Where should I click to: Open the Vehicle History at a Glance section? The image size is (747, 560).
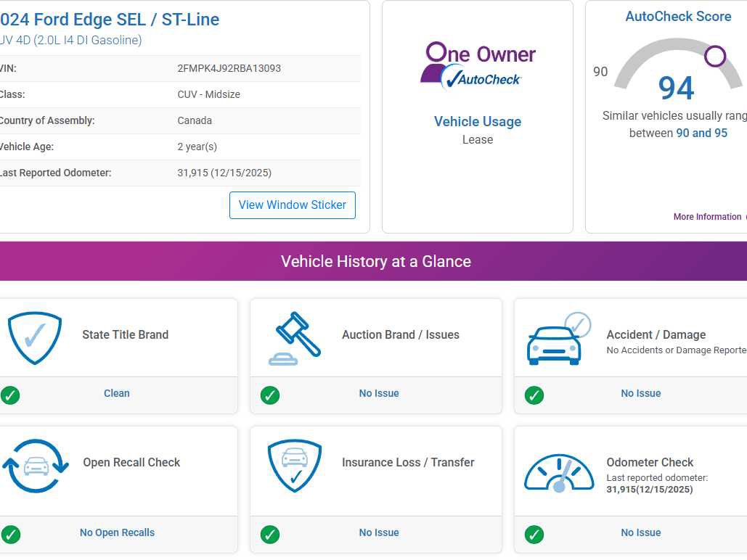[x=375, y=261]
